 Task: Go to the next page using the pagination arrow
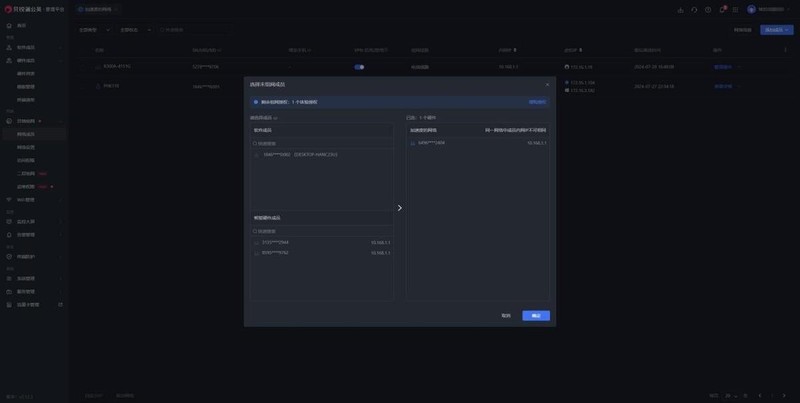(784, 395)
